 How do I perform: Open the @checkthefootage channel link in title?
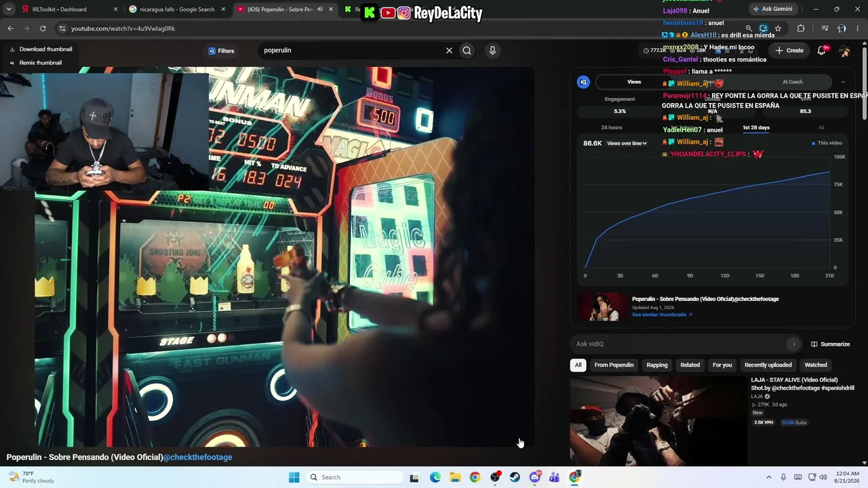[197, 457]
